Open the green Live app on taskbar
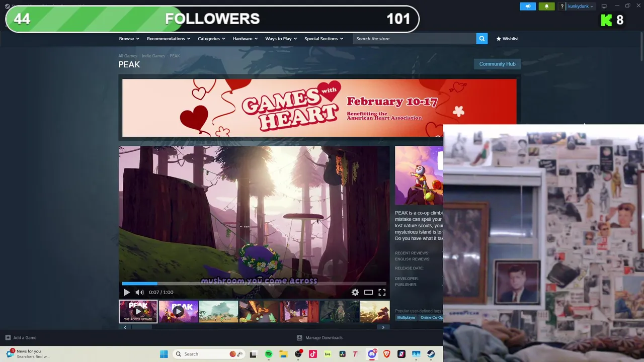The image size is (644, 362). [328, 354]
